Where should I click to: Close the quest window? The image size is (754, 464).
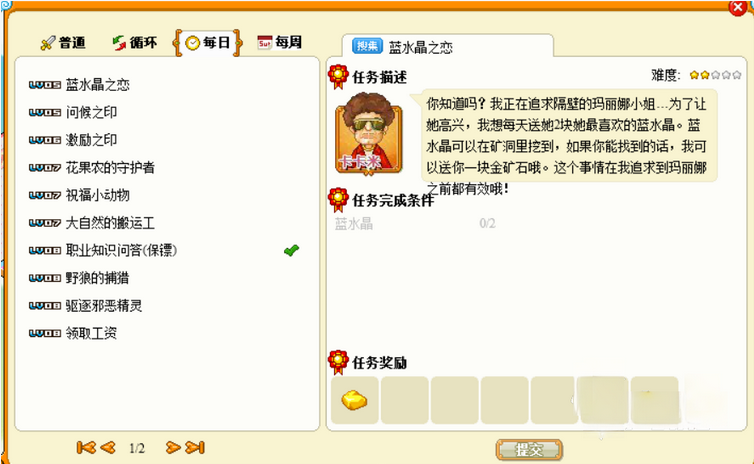[x=738, y=7]
